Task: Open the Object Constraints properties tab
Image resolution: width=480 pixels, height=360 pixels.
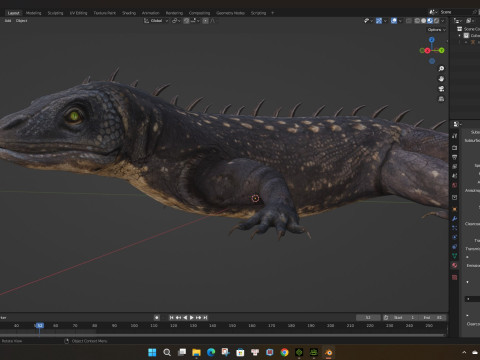Action: (454, 247)
